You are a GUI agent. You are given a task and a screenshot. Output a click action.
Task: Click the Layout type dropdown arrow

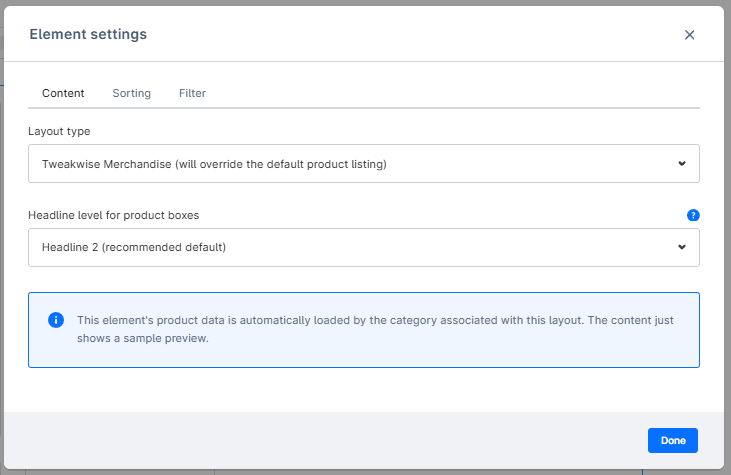point(682,164)
